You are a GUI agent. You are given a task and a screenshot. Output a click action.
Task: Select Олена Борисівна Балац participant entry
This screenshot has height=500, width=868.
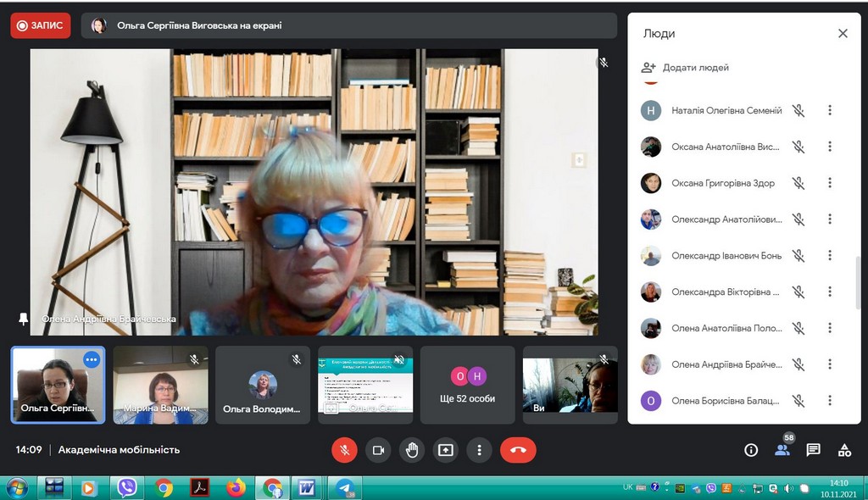(x=725, y=401)
